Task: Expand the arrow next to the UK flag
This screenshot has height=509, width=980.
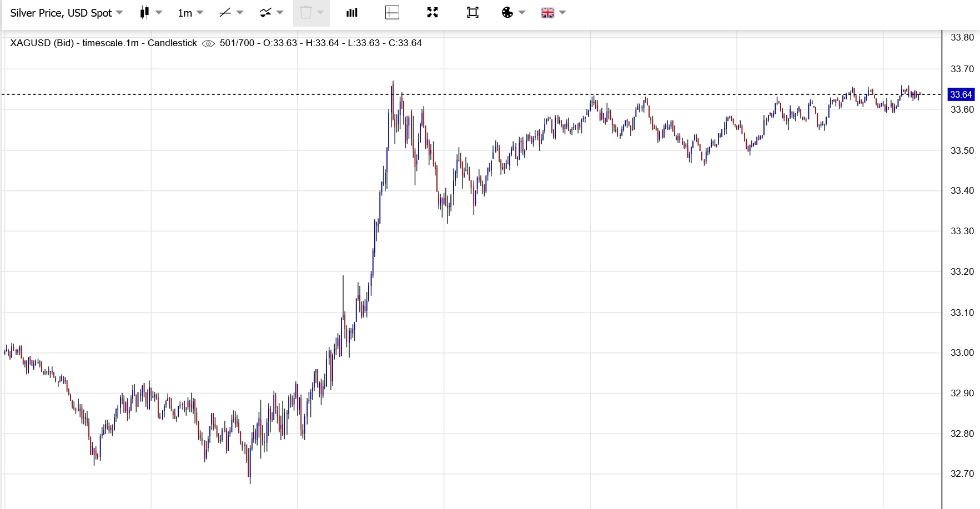Action: point(562,13)
